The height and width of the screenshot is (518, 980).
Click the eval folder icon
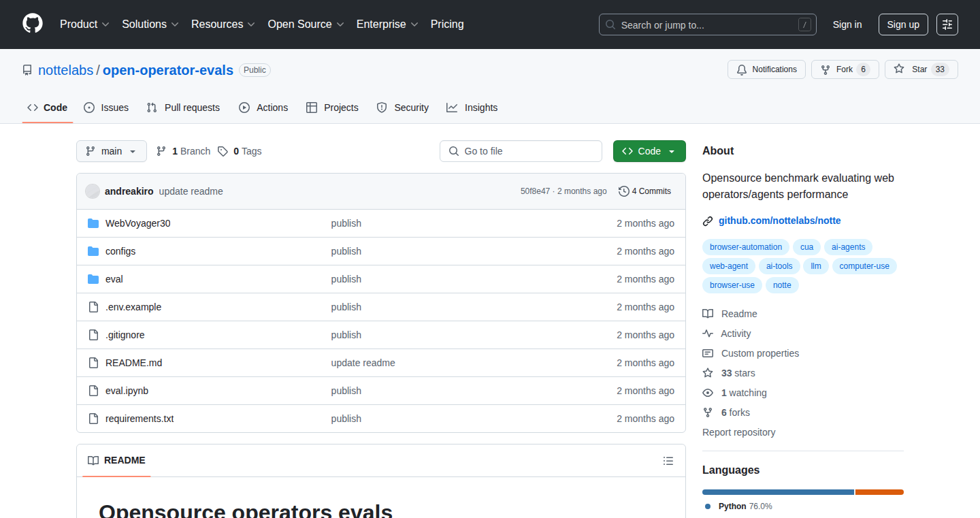[x=93, y=279]
